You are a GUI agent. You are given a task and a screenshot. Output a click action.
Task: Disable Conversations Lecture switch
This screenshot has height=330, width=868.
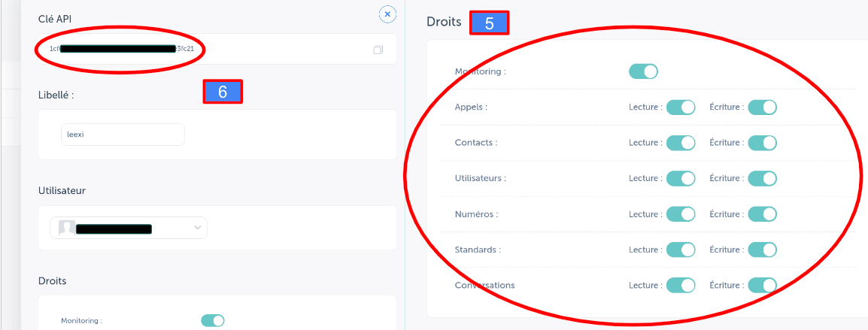(x=681, y=285)
